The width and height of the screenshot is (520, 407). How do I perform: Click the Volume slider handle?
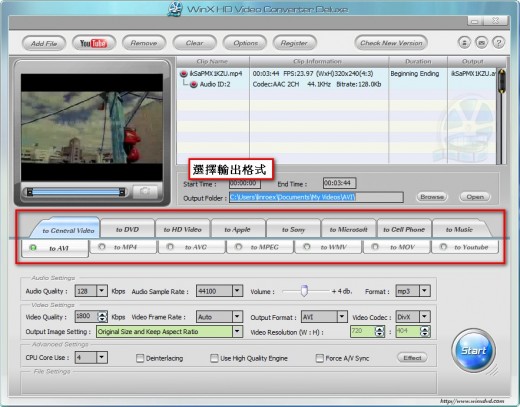pos(304,291)
